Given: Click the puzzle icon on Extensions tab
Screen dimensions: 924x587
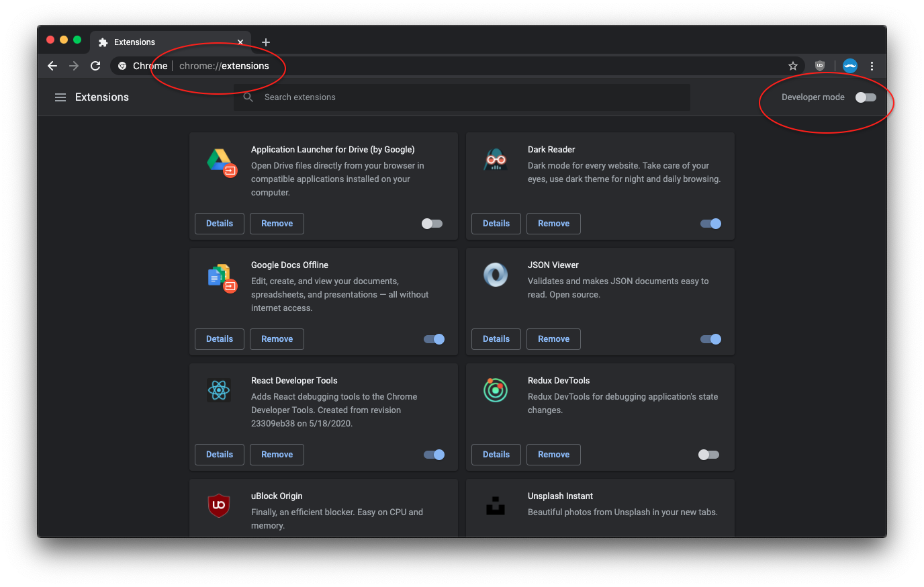Looking at the screenshot, I should 103,42.
